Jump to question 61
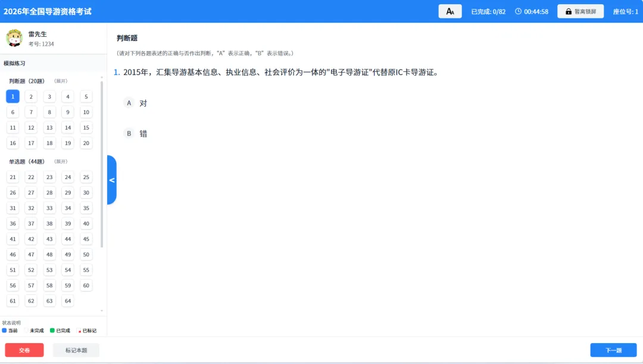643x364 pixels. click(13, 301)
